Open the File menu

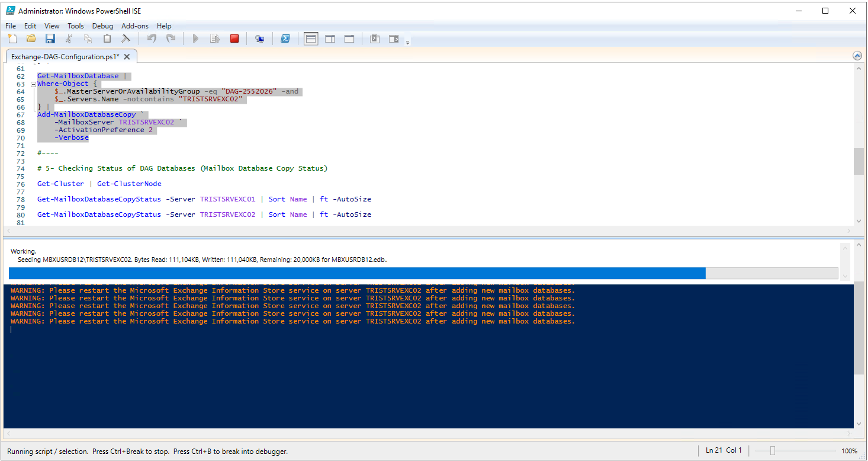point(11,26)
